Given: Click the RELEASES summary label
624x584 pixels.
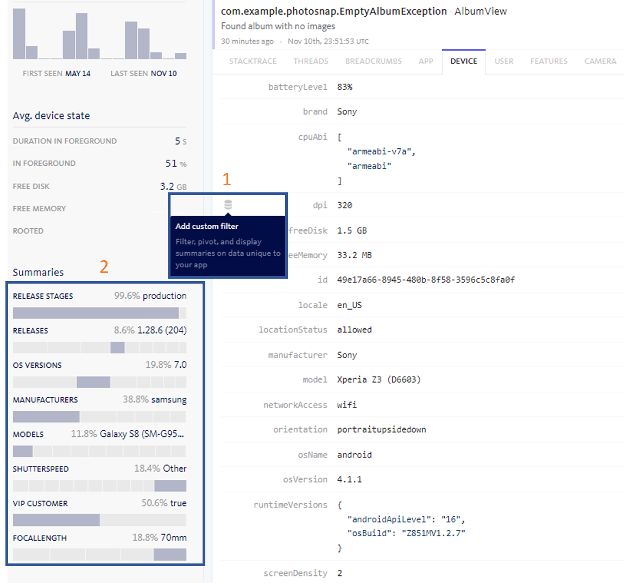Looking at the screenshot, I should click(x=30, y=331).
